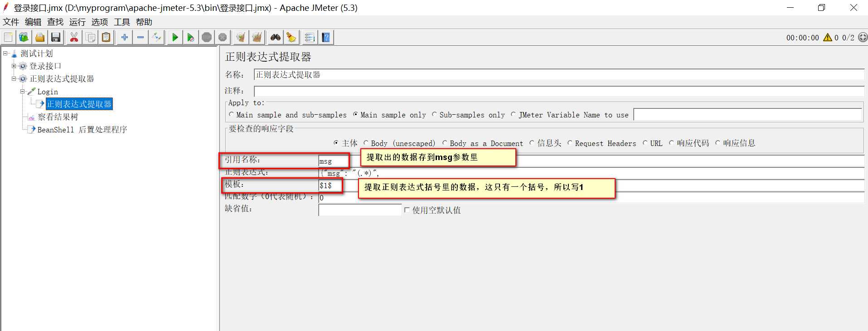Select the 响应信息 radio button

(718, 143)
